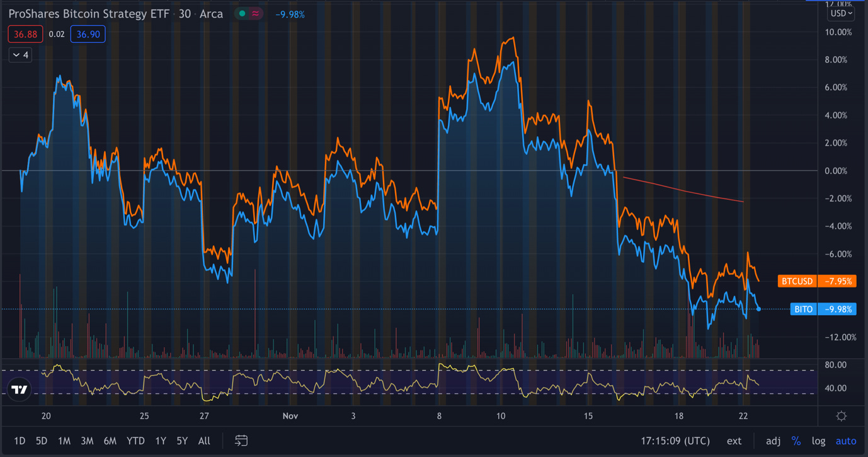The height and width of the screenshot is (457, 868).
Task: Select the 3M time range
Action: point(87,441)
